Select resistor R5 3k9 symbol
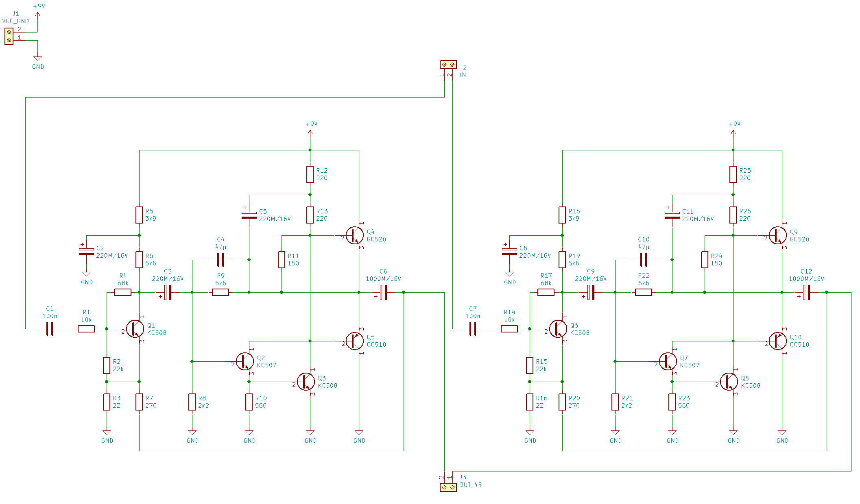This screenshot has height=504, width=860. pos(139,215)
